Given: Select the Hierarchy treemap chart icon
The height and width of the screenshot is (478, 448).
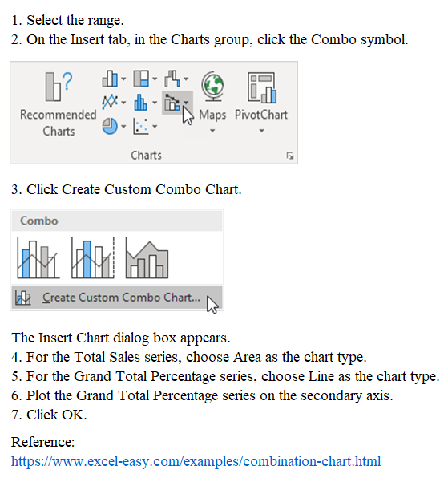Looking at the screenshot, I should pos(141,79).
